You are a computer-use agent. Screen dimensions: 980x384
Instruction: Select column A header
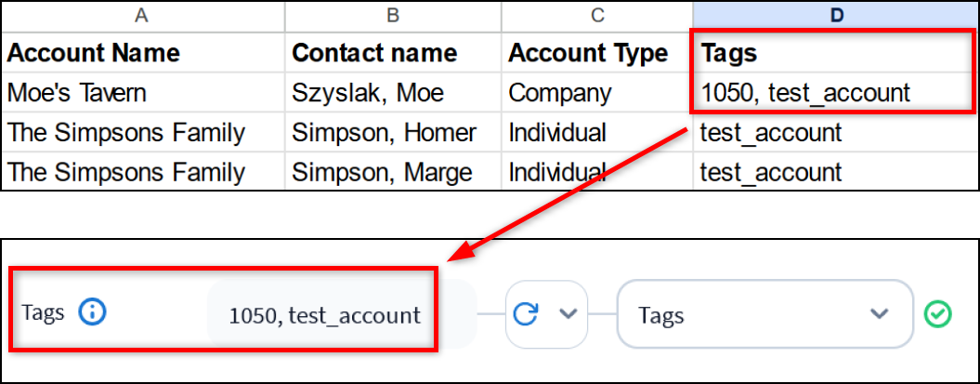[142, 15]
